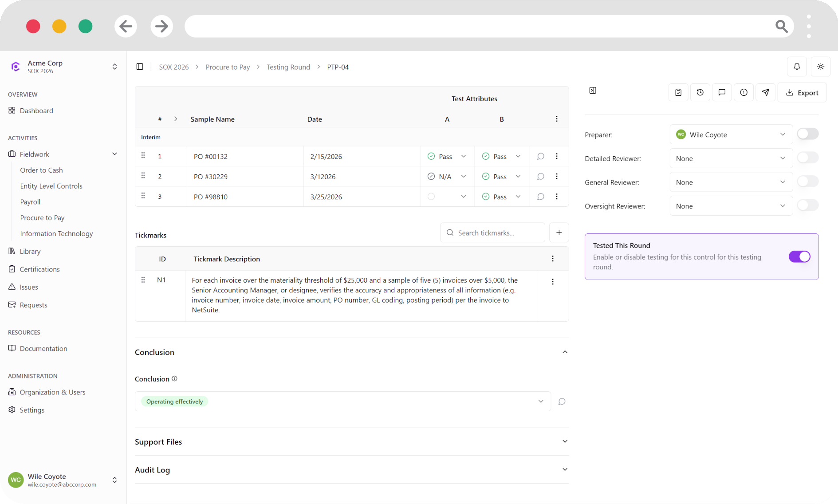838x504 pixels.
Task: Open attribute B dropdown for PO #30229
Action: tap(501, 177)
